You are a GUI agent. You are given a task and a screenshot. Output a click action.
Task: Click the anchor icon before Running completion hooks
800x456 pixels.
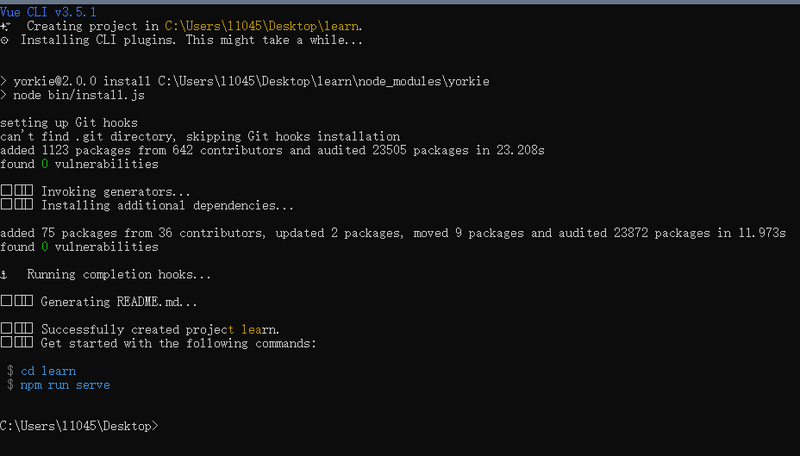pos(5,274)
